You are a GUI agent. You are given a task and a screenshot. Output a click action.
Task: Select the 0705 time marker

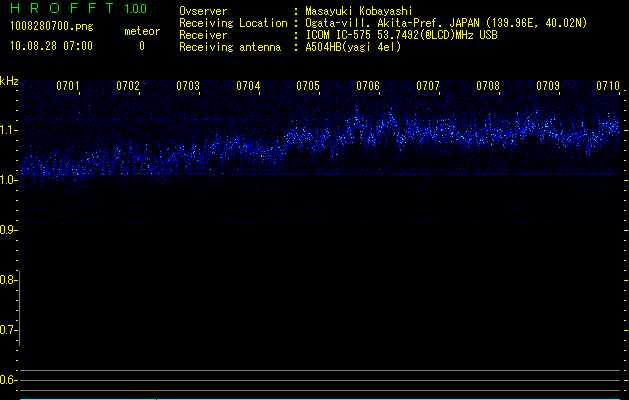(x=308, y=87)
